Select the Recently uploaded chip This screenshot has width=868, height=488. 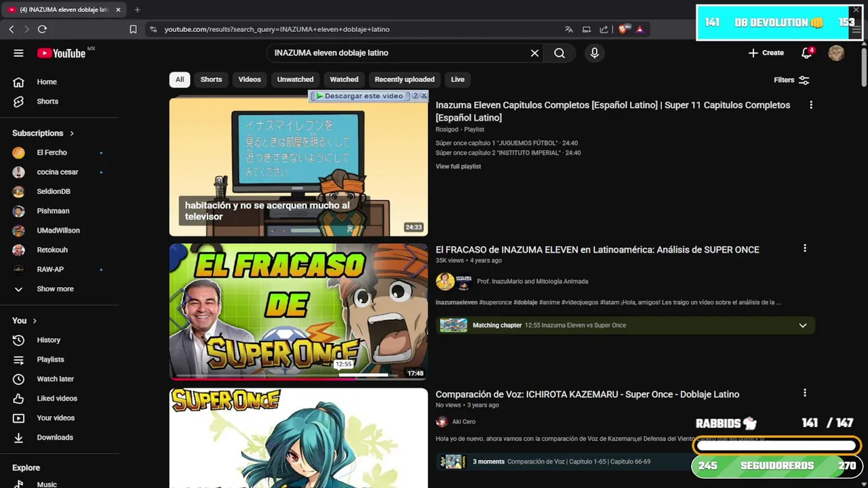(404, 79)
